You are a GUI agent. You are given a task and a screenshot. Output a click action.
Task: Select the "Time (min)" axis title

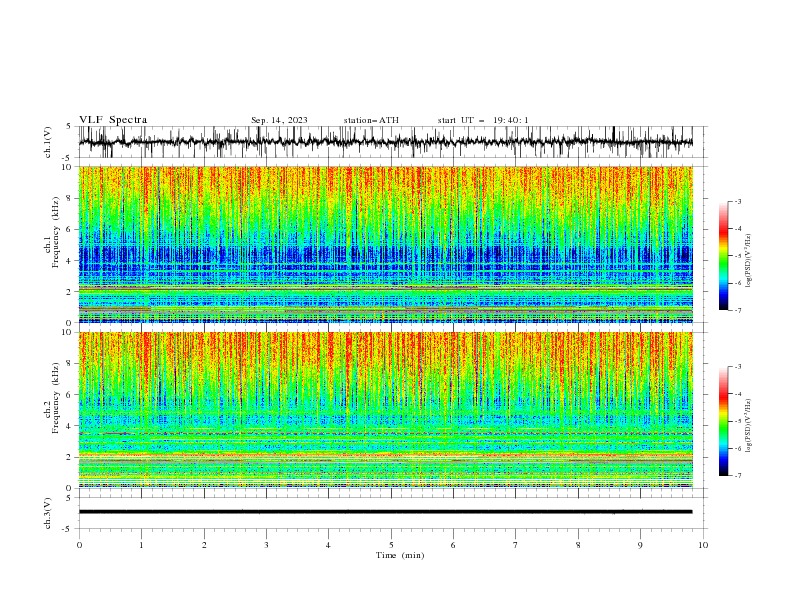pyautogui.click(x=400, y=555)
